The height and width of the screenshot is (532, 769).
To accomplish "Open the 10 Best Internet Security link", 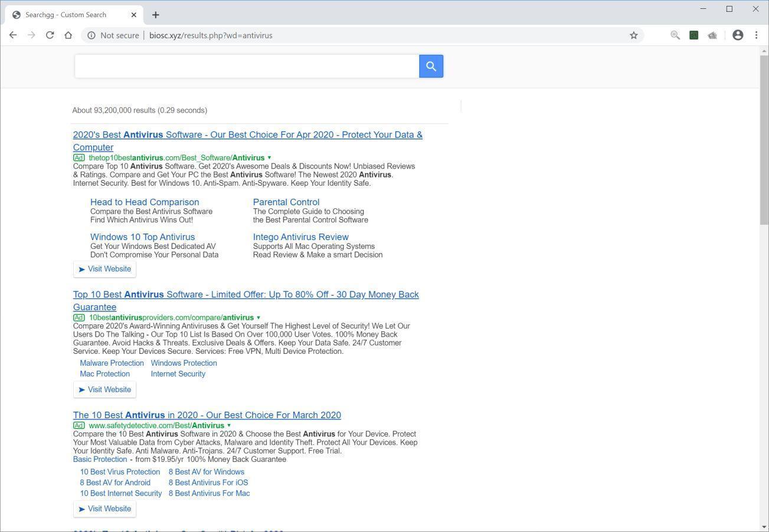I will point(121,494).
